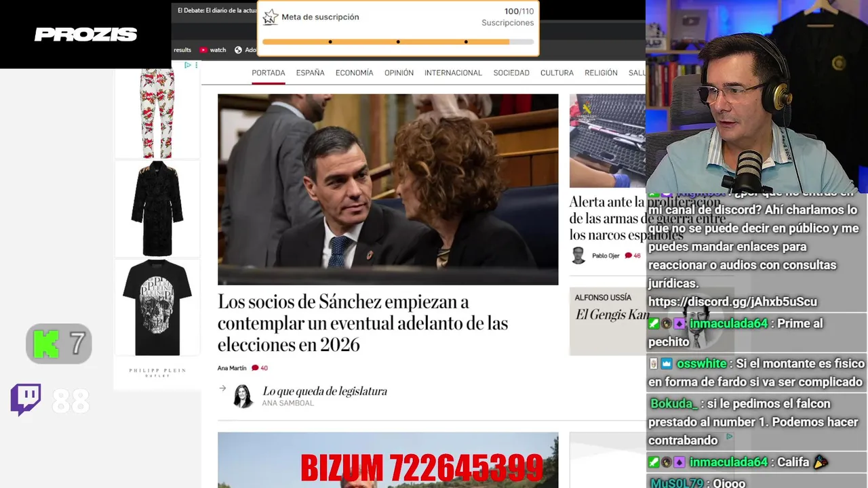This screenshot has height=488, width=868.
Task: Click the streamer webcam feed
Action: click(x=757, y=95)
